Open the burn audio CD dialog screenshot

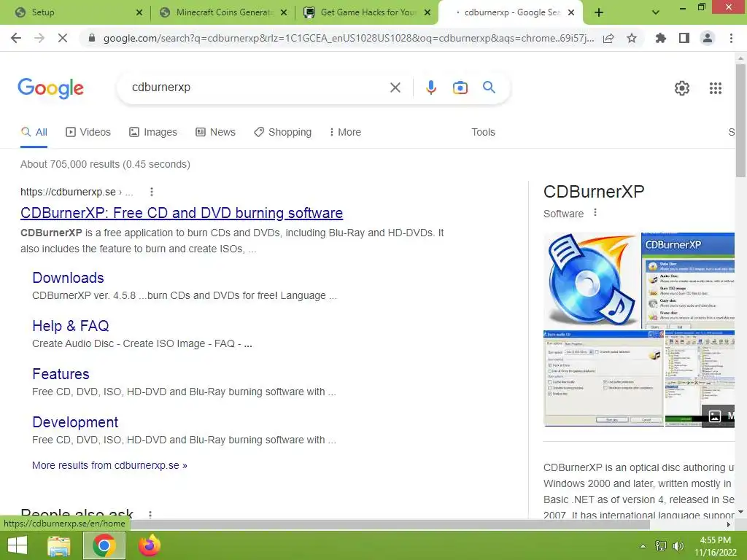click(603, 378)
